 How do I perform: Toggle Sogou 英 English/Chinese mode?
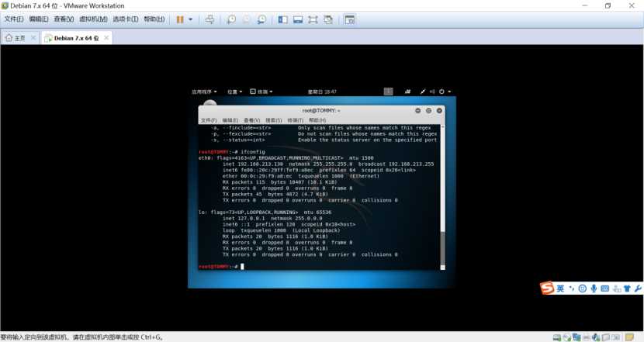pyautogui.click(x=560, y=288)
